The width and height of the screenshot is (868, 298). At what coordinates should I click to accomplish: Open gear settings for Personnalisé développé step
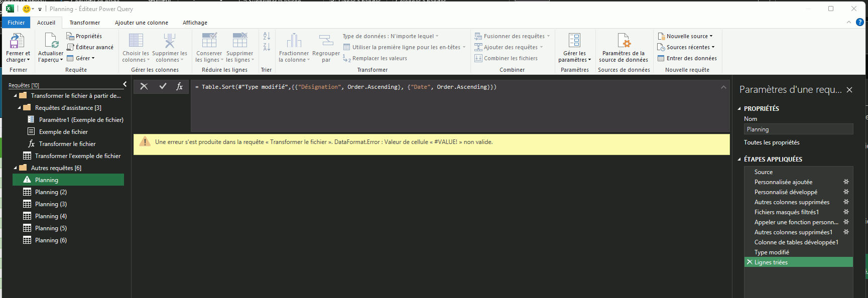(846, 192)
